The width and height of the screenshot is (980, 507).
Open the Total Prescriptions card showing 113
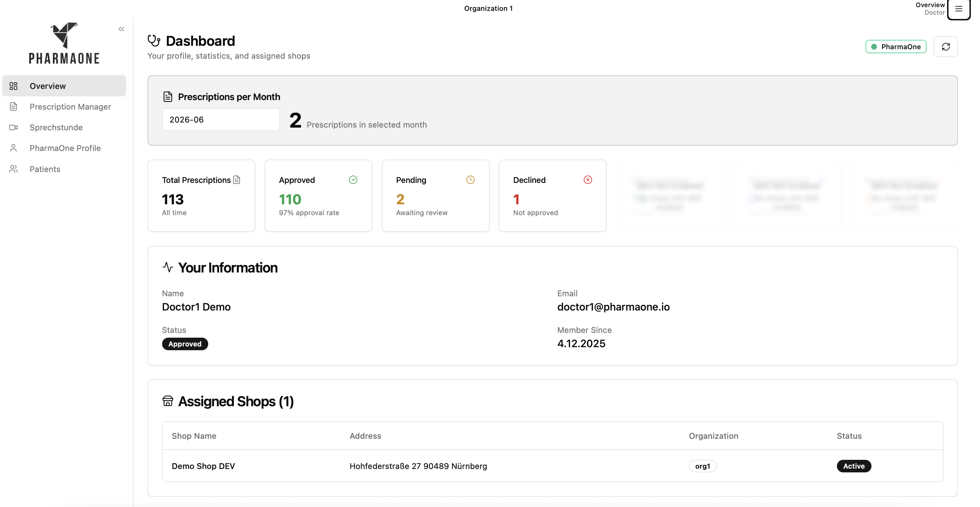pos(201,196)
